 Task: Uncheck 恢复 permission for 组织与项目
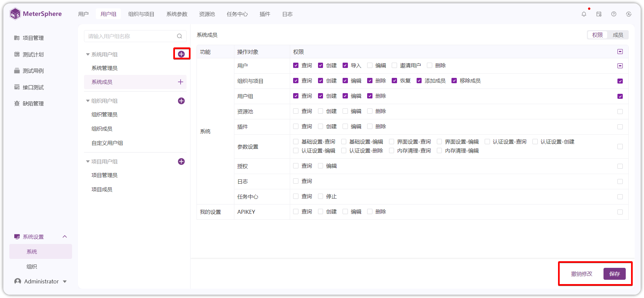click(394, 81)
